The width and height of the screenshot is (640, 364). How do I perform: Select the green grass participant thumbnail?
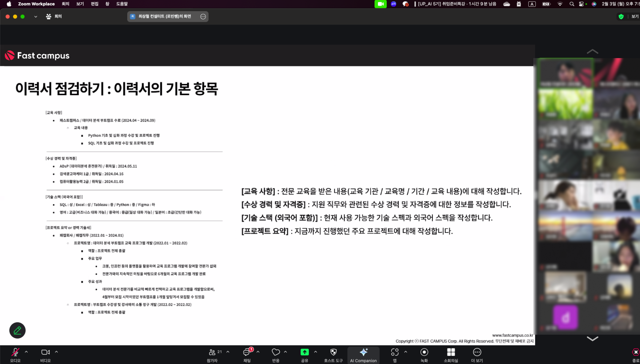tap(565, 104)
